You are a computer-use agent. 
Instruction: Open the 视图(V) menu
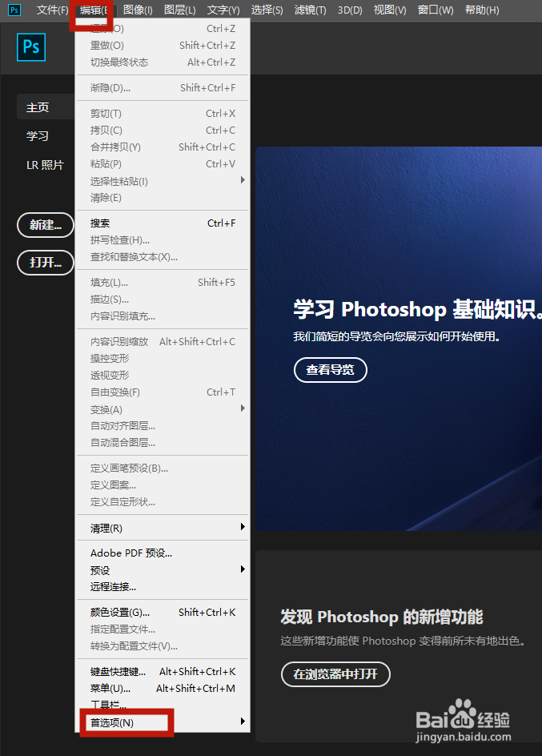click(390, 10)
